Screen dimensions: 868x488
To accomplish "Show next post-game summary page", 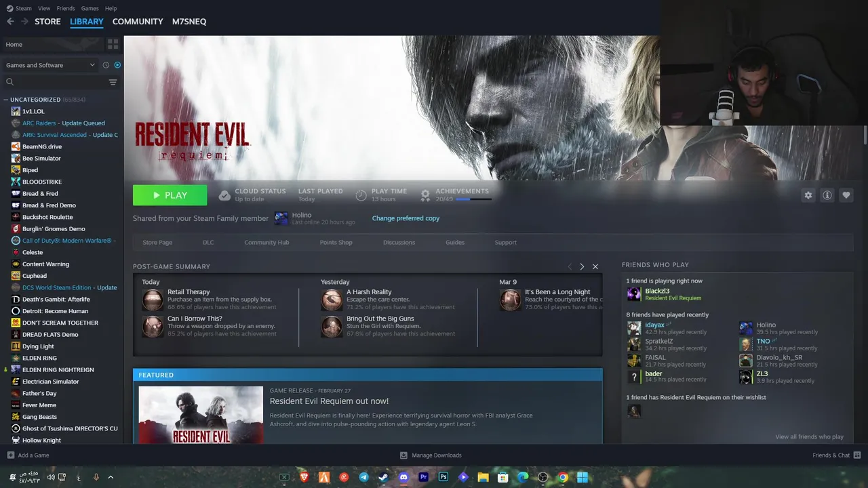I will (582, 266).
